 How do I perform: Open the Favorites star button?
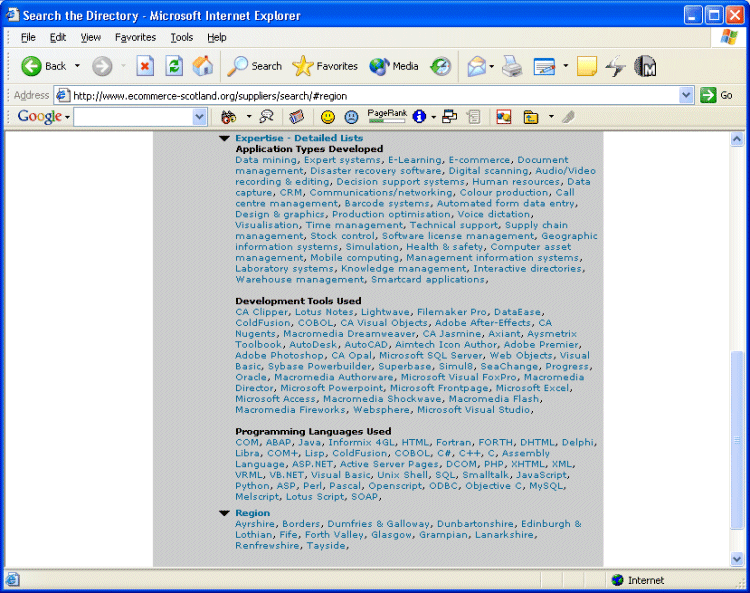[325, 66]
